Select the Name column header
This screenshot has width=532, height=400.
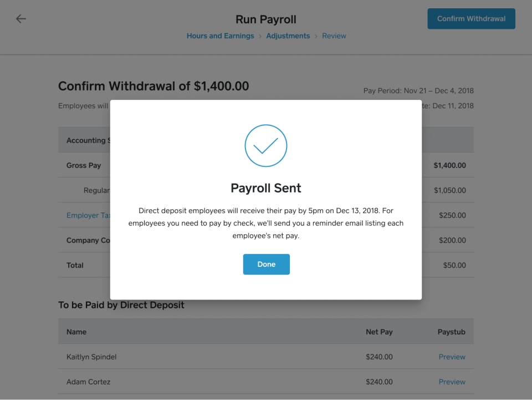76,331
